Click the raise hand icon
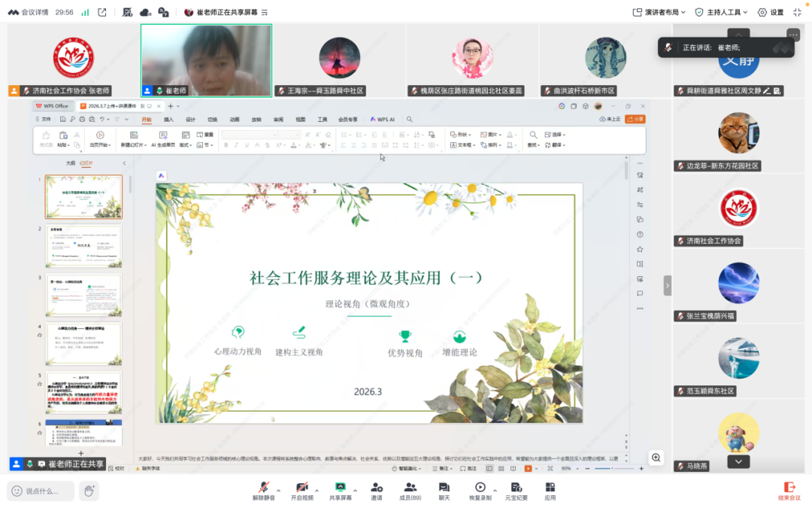 [89, 491]
